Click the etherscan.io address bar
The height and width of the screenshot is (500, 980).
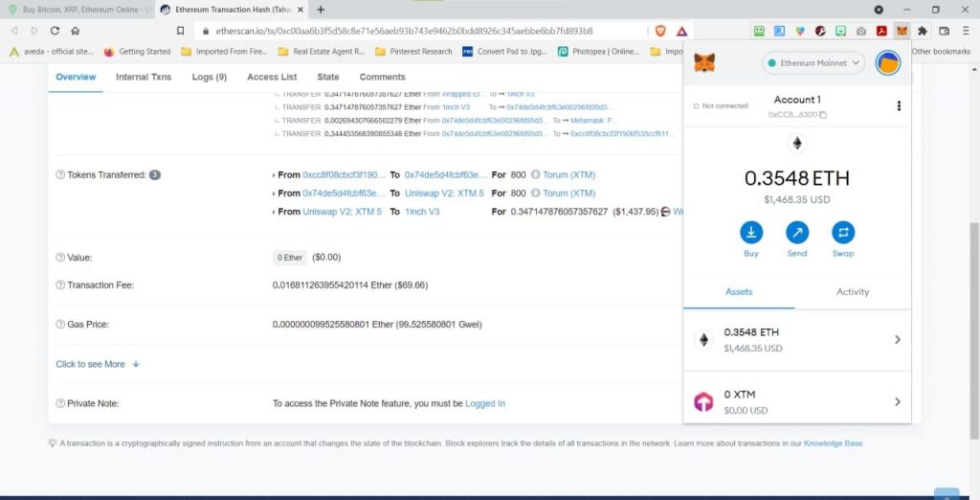pyautogui.click(x=404, y=30)
